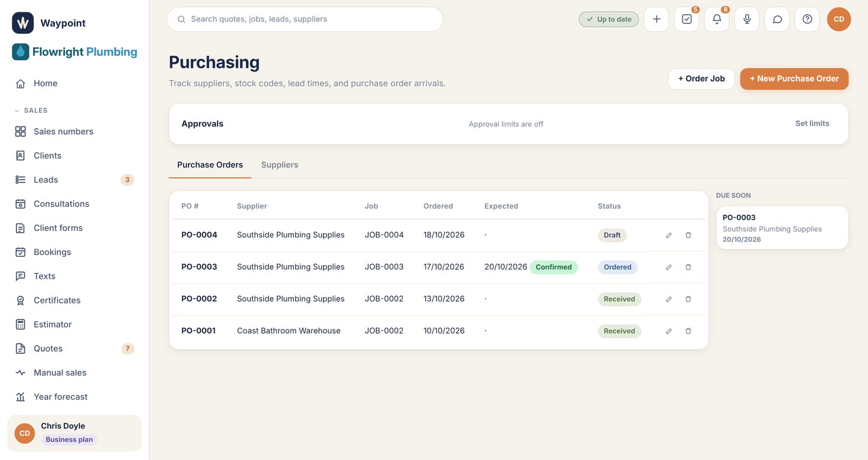The height and width of the screenshot is (460, 868).
Task: Open Year forecast in sidebar
Action: (x=74, y=397)
